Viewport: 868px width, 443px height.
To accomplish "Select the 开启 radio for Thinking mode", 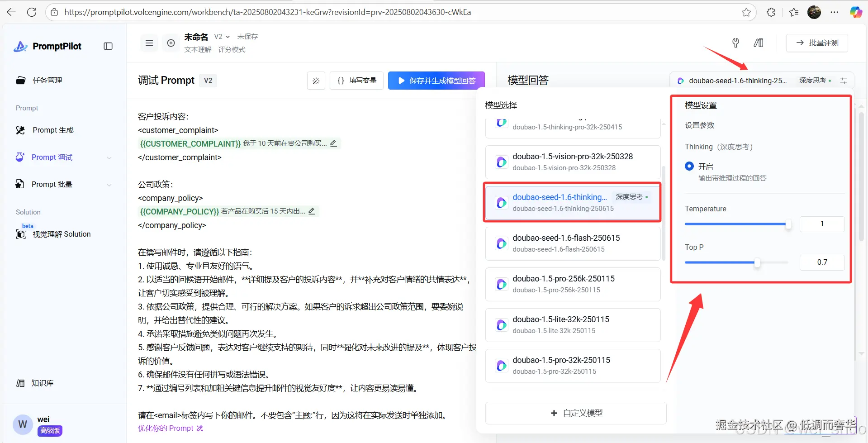I will (689, 166).
